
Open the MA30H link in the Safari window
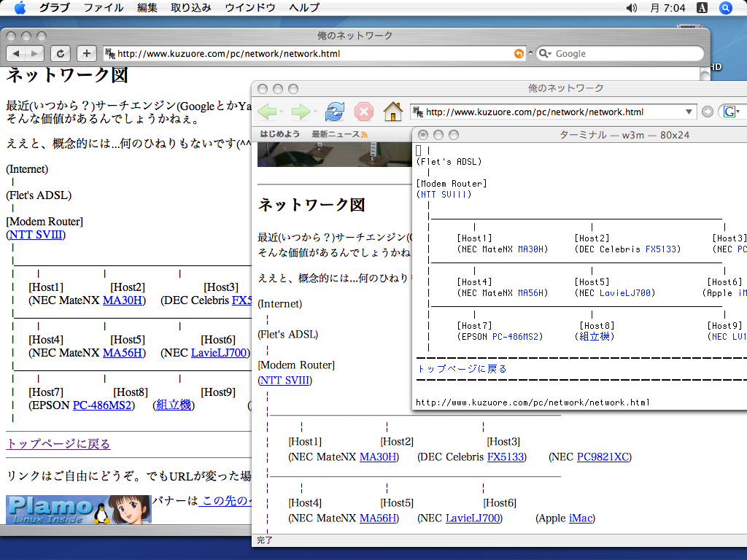123,300
